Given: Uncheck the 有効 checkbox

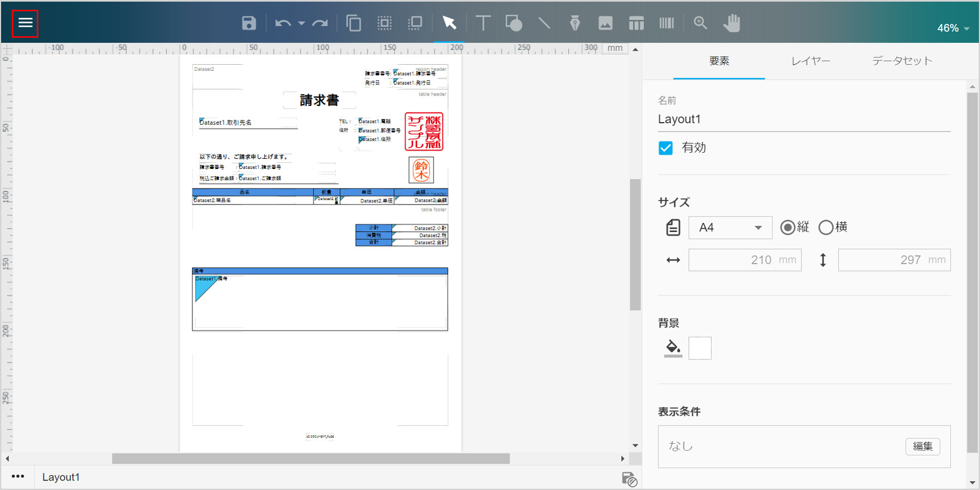Looking at the screenshot, I should coord(665,148).
